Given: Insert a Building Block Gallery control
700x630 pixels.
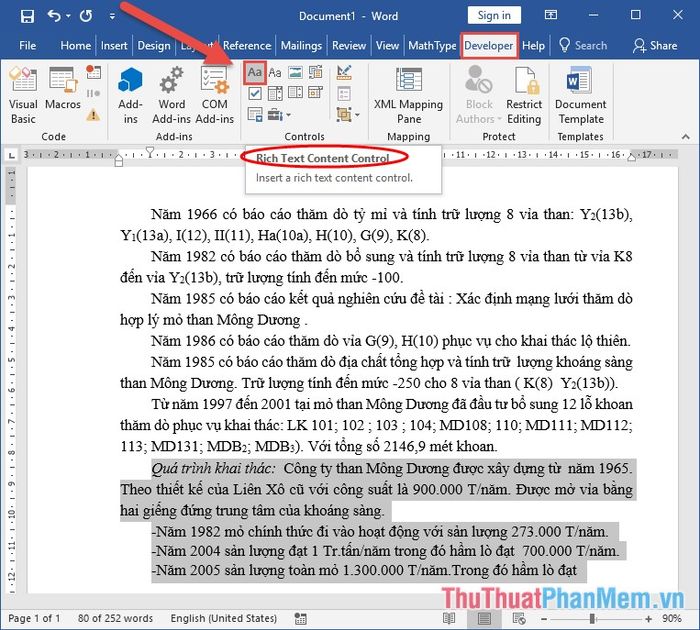Looking at the screenshot, I should (316, 72).
